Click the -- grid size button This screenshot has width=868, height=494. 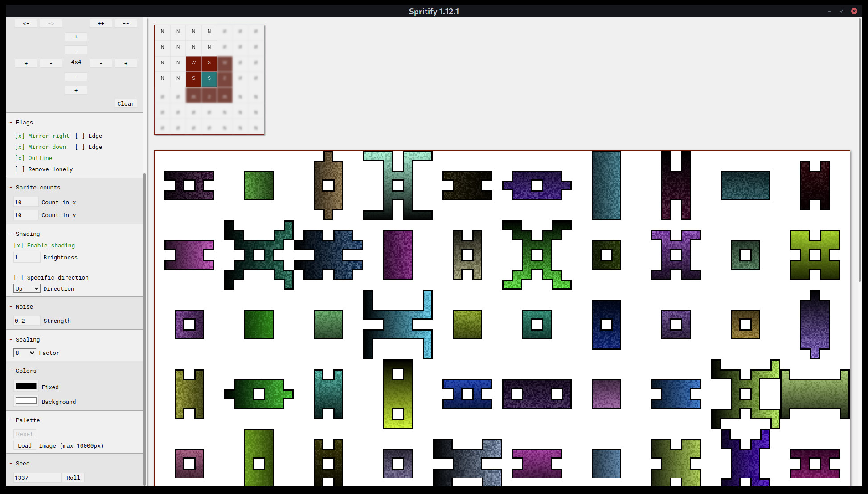coord(126,23)
